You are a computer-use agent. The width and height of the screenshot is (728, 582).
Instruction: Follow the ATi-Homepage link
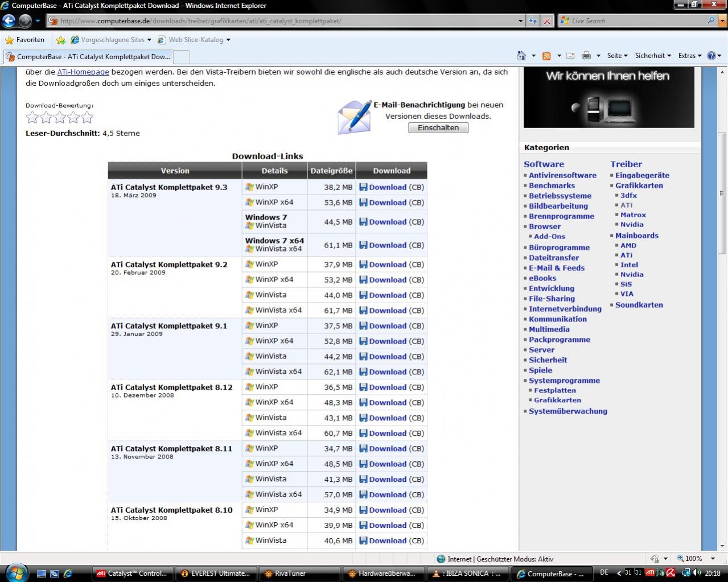tap(83, 72)
